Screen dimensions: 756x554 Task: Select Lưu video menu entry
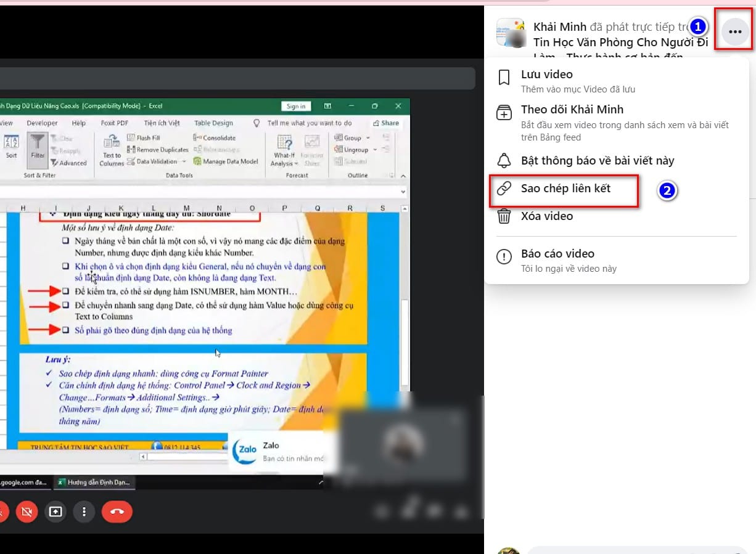[x=617, y=81]
